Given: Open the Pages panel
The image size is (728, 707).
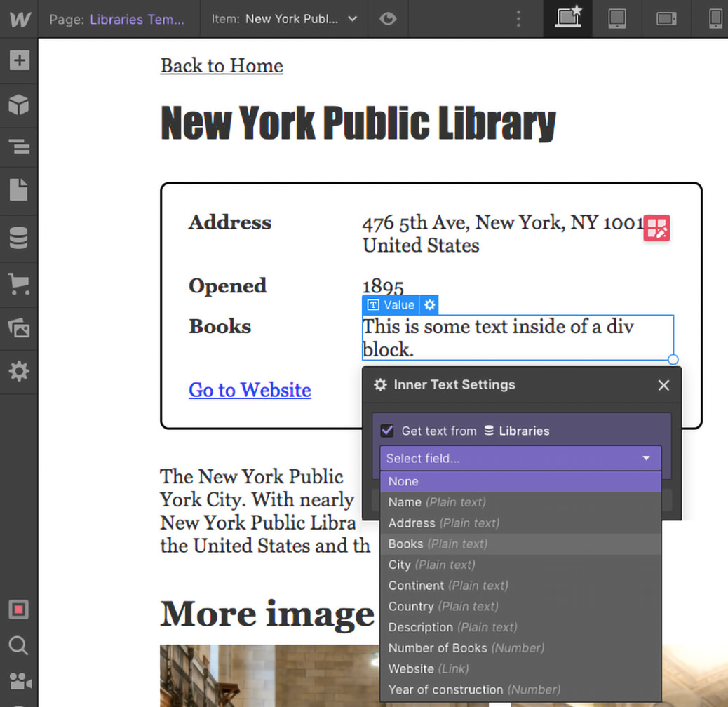Looking at the screenshot, I should click(19, 189).
